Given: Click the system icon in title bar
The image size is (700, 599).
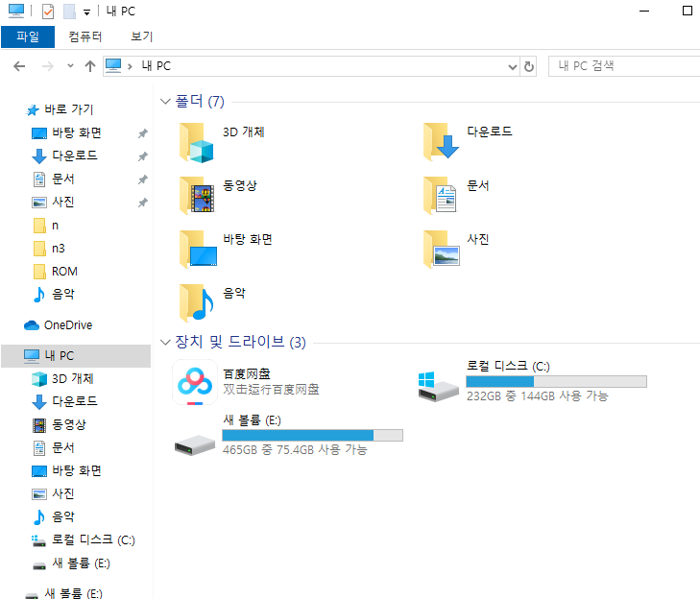Looking at the screenshot, I should [x=16, y=11].
